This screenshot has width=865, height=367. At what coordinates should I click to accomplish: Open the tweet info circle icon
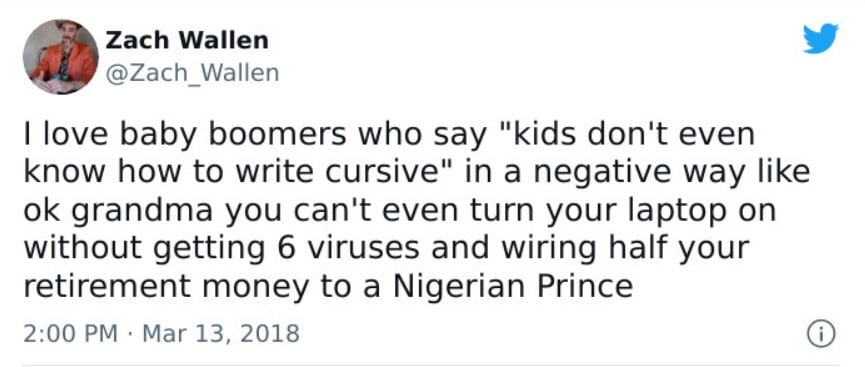[x=821, y=334]
